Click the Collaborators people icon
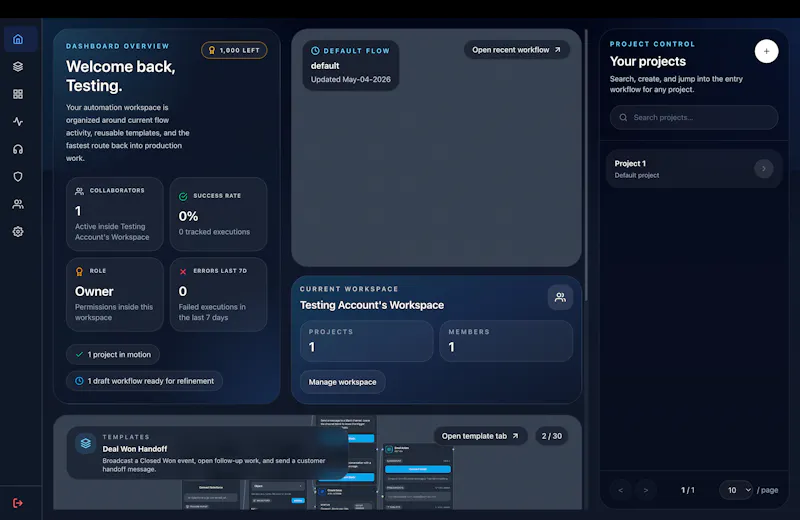Viewport: 800px width, 520px height. [x=80, y=191]
